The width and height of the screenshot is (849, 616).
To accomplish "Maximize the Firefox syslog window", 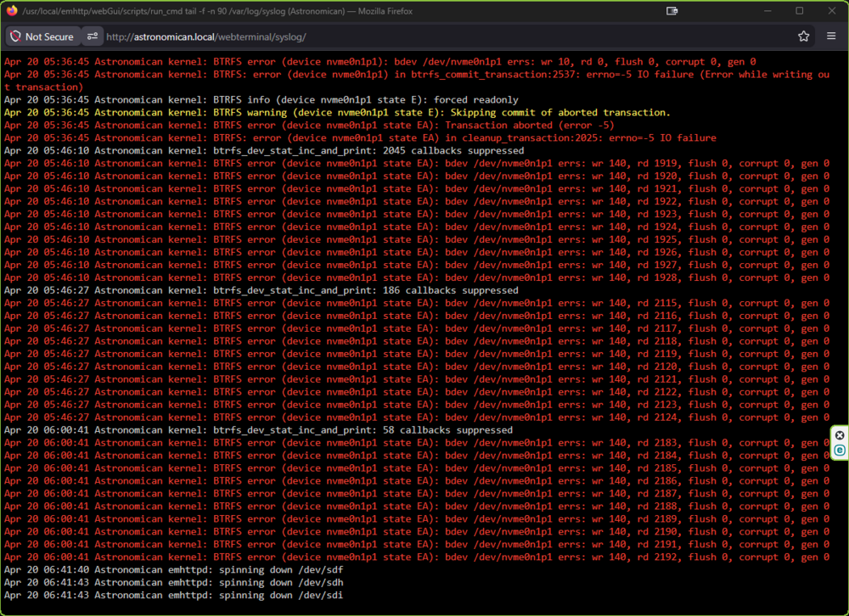I will 800,11.
